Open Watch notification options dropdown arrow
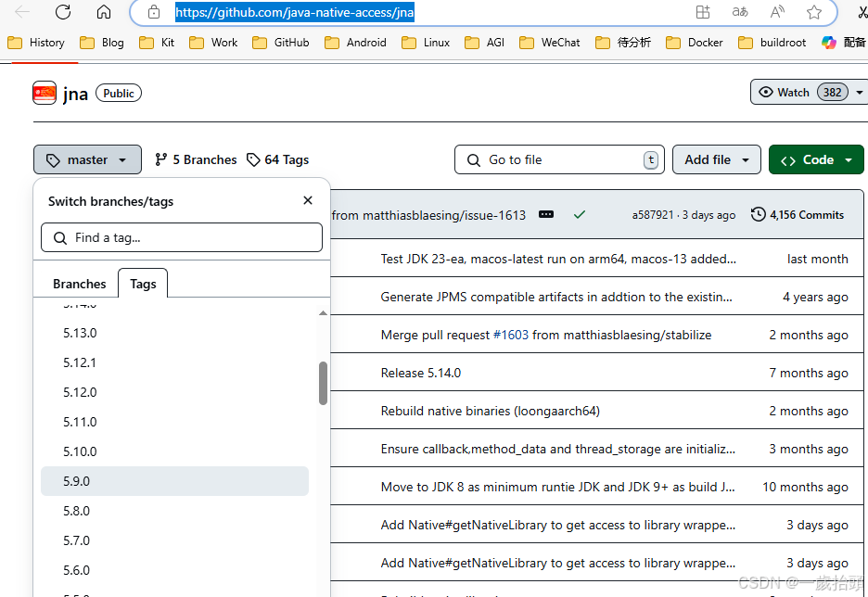The image size is (868, 597). click(x=859, y=93)
